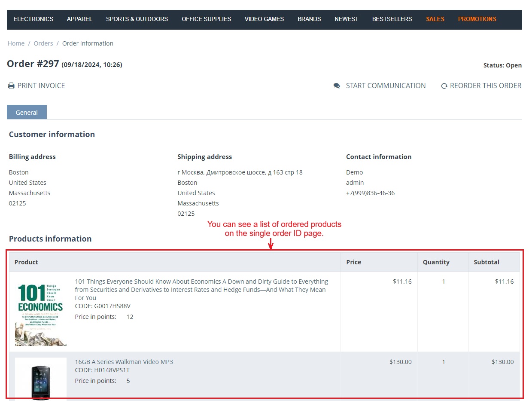Click the Russian shipping street address line

240,172
